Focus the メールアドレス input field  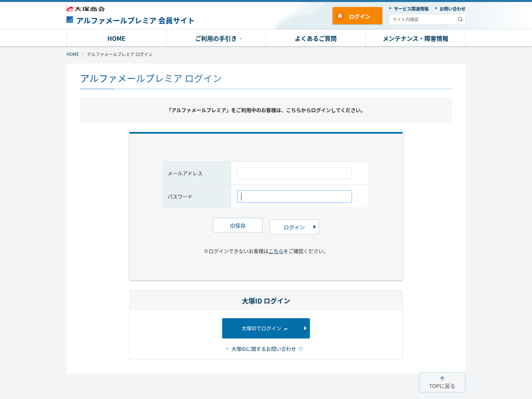(295, 173)
